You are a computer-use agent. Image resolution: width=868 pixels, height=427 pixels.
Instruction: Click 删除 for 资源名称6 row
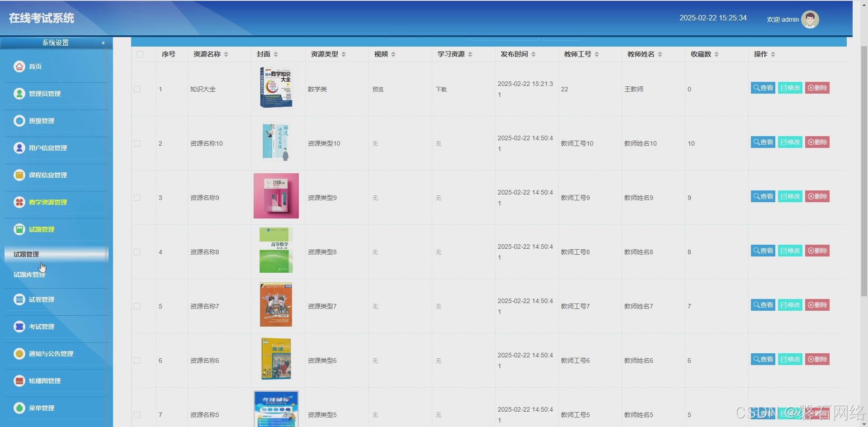[x=817, y=359]
